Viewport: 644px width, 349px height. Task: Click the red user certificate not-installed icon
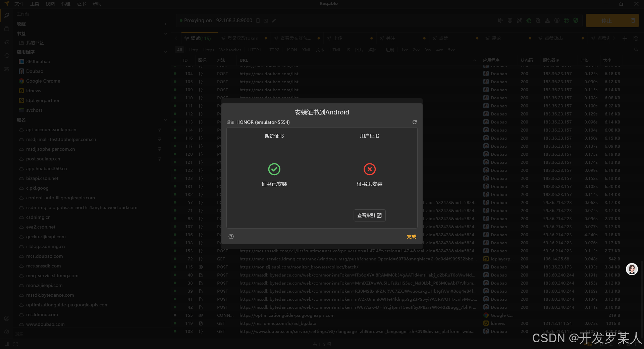point(370,169)
